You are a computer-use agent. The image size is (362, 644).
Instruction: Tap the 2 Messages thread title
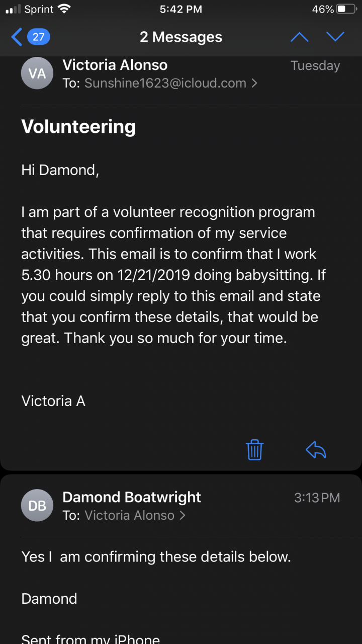click(181, 37)
